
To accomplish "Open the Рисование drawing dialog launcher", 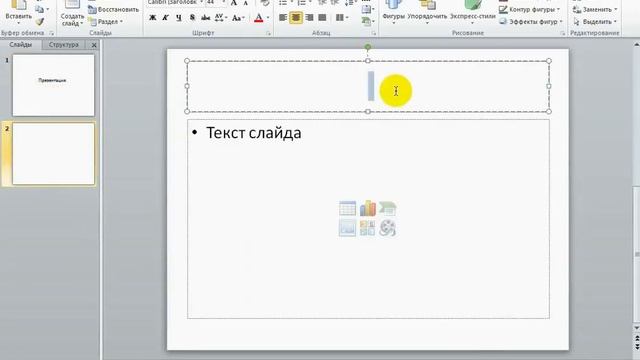I will pyautogui.click(x=562, y=33).
